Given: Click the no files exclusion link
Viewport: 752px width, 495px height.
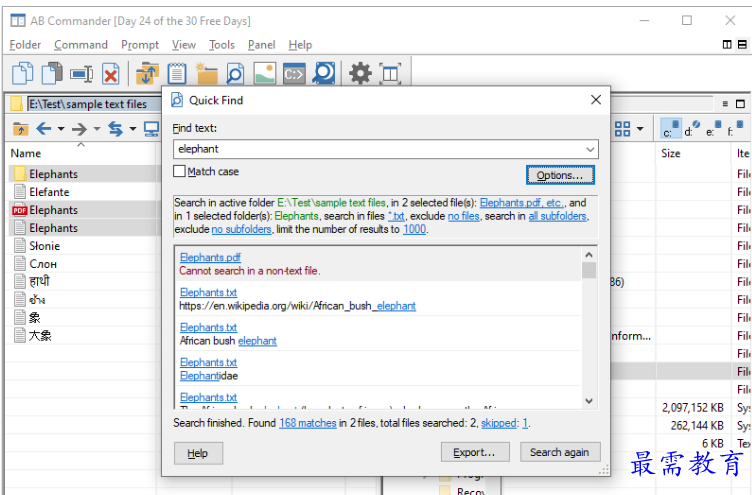Looking at the screenshot, I should 463,216.
